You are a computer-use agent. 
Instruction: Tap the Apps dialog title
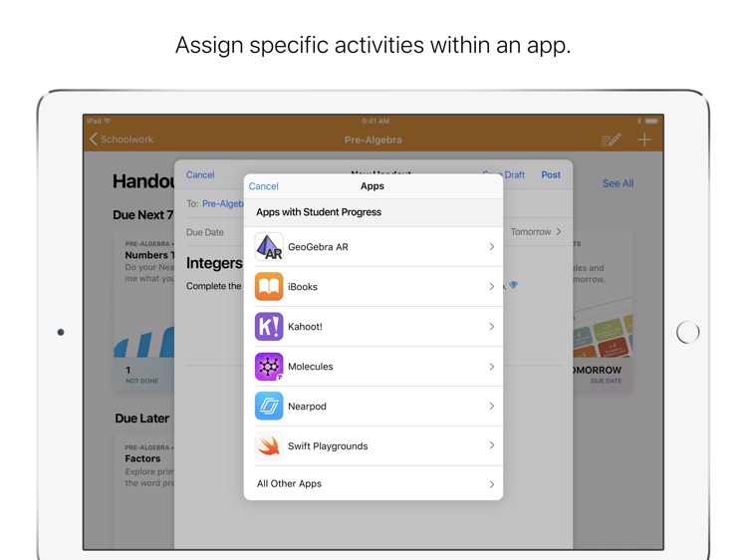tap(373, 186)
